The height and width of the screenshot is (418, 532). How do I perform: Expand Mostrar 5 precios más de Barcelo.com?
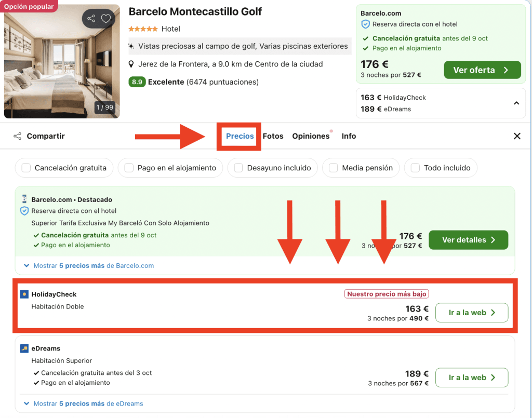[88, 265]
